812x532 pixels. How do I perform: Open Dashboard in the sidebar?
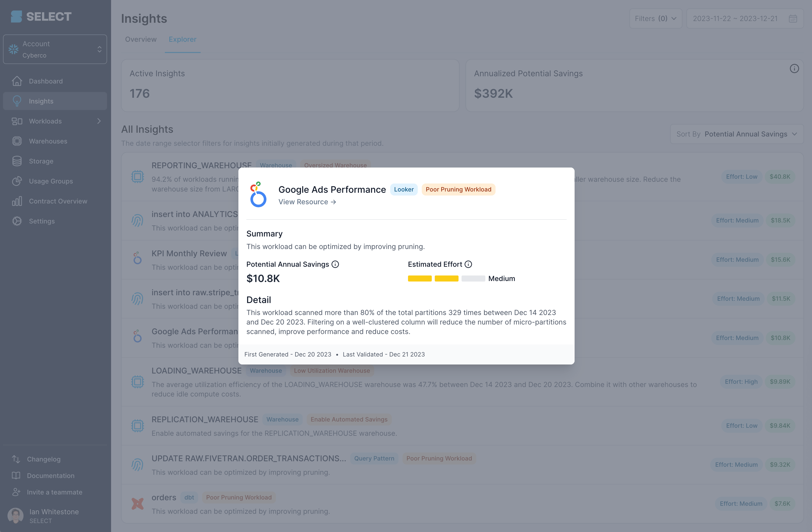tap(55, 81)
